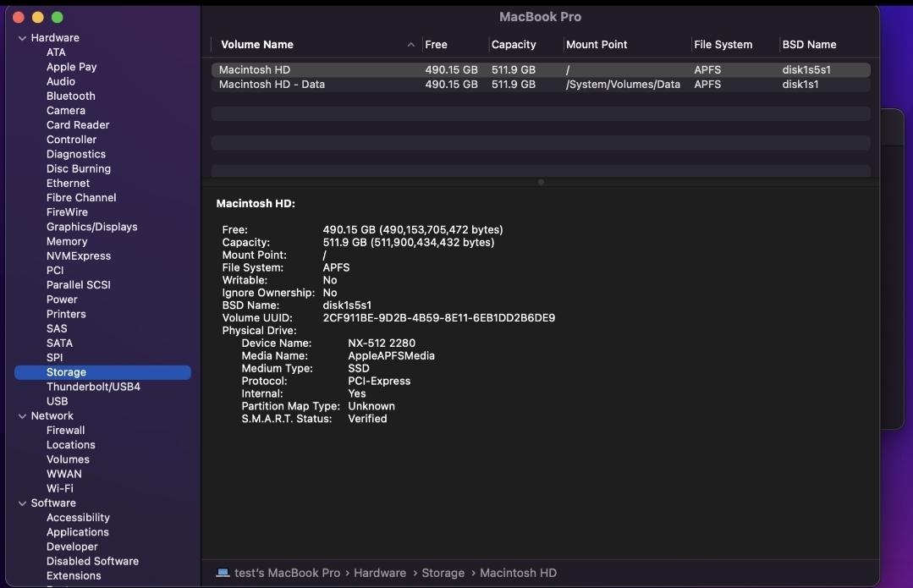The width and height of the screenshot is (913, 588).
Task: Select SAS in the sidebar
Action: (57, 329)
